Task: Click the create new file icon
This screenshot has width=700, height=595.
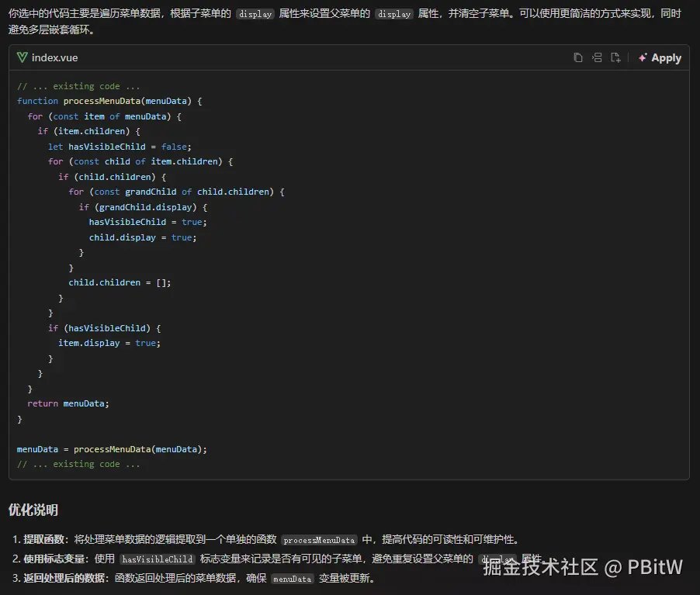Action: (615, 57)
